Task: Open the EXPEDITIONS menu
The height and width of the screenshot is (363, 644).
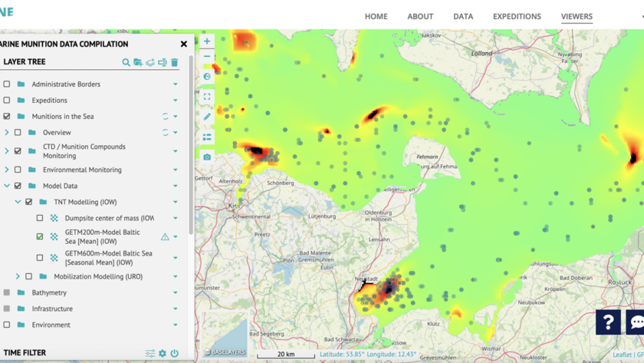Action: 517,16
